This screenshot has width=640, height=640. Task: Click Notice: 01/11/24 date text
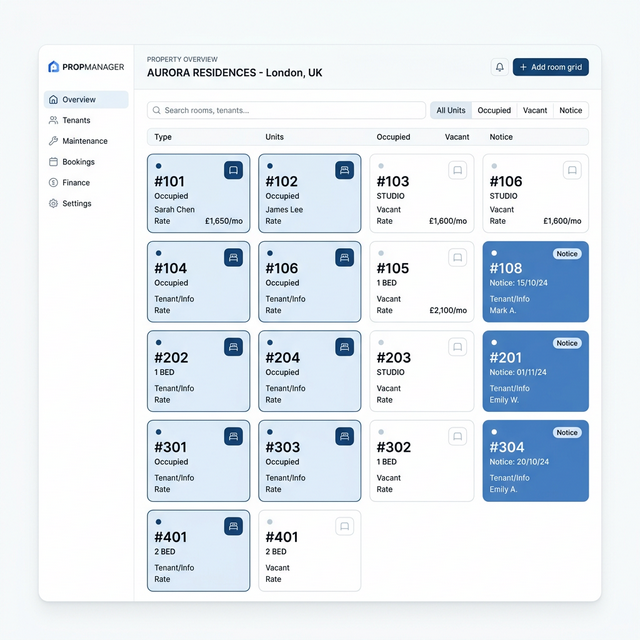point(518,372)
